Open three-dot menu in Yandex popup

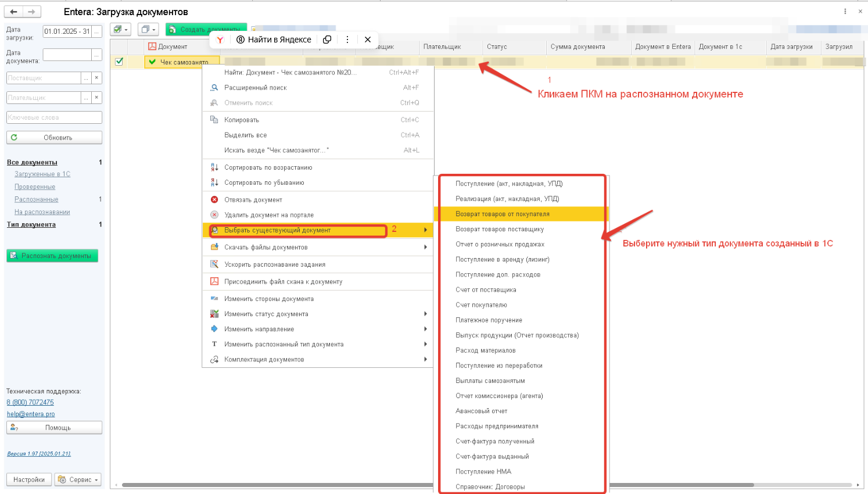[x=347, y=40]
